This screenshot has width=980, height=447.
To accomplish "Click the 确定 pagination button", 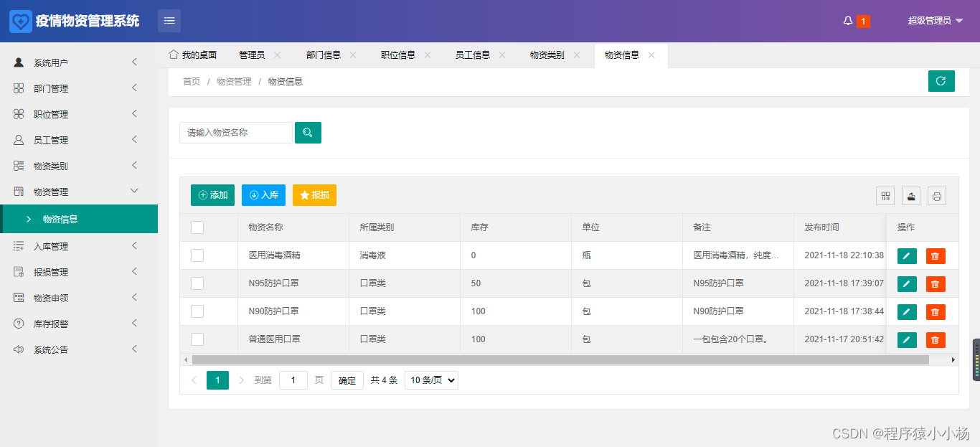I will pyautogui.click(x=347, y=380).
